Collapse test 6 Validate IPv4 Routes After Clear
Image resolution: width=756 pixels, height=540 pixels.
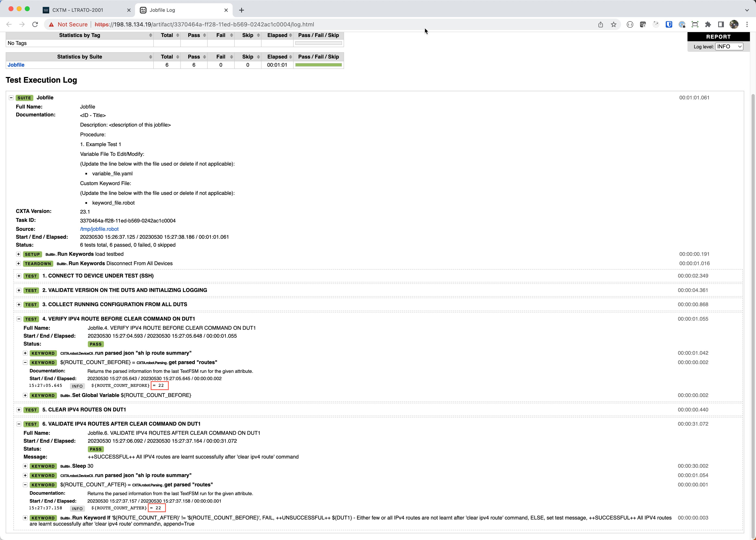[19, 424]
